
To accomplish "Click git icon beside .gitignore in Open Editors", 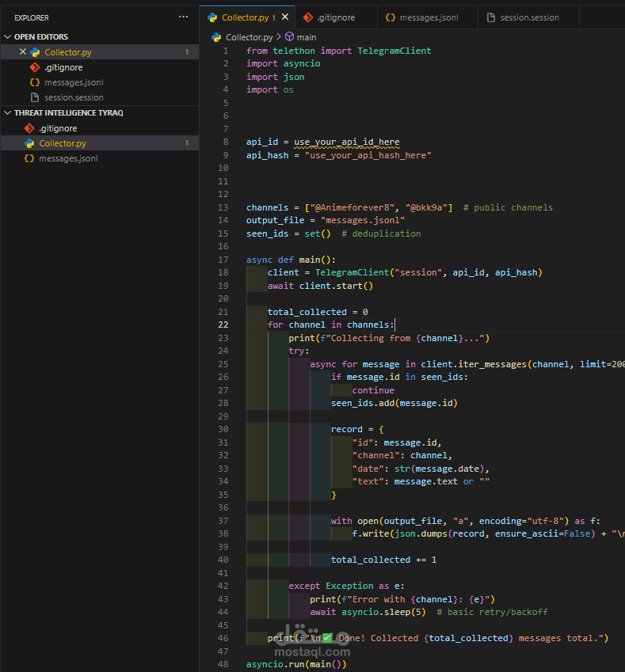I will (x=35, y=67).
